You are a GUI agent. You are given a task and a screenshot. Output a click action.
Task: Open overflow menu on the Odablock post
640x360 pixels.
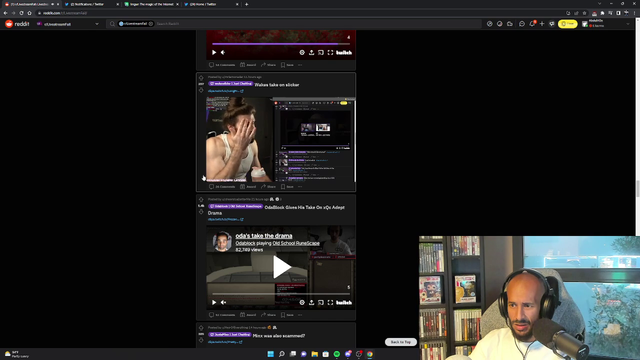tap(300, 315)
